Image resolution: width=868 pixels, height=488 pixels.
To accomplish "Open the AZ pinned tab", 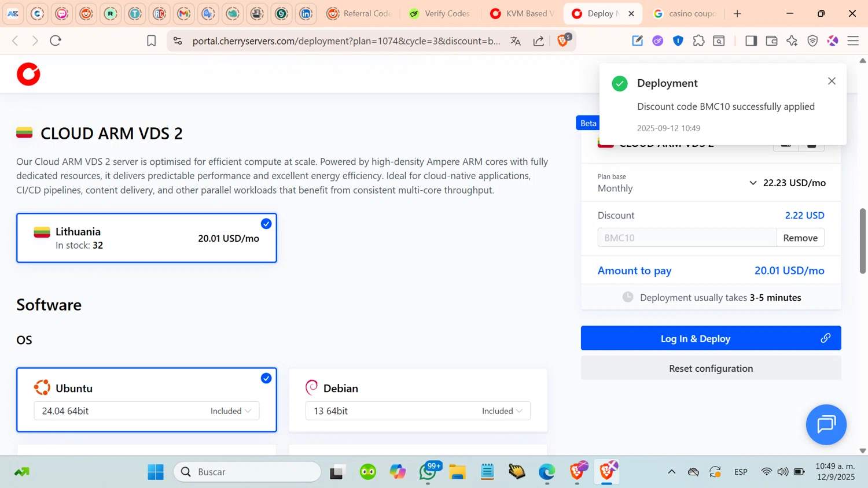I will pos(13,13).
